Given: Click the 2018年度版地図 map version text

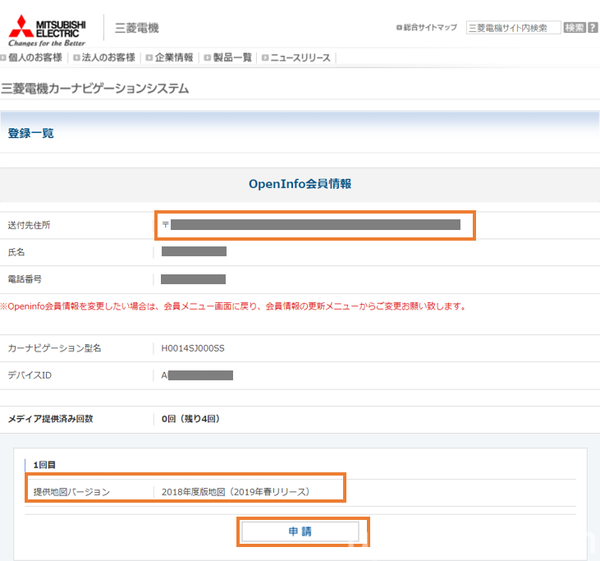Looking at the screenshot, I should click(x=236, y=491).
